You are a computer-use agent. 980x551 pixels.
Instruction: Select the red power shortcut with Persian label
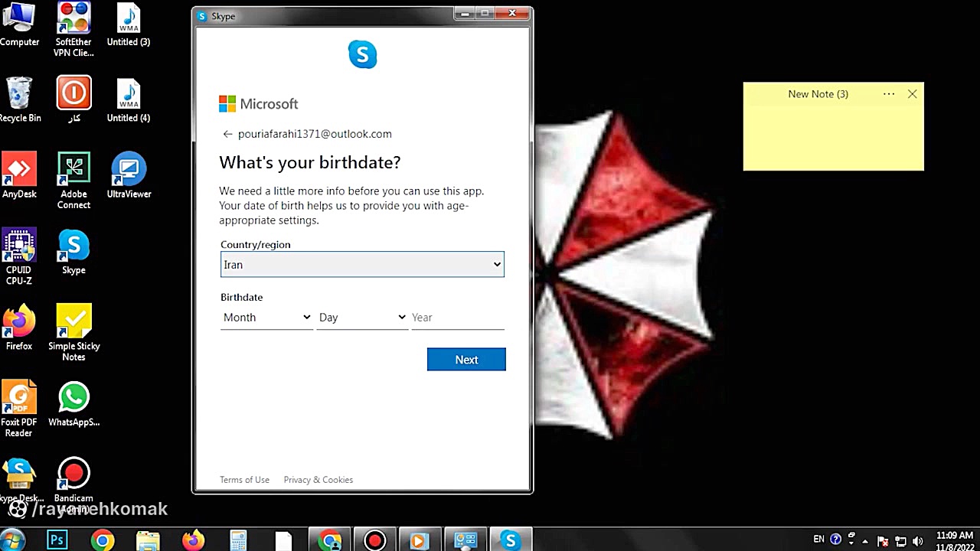coord(73,100)
